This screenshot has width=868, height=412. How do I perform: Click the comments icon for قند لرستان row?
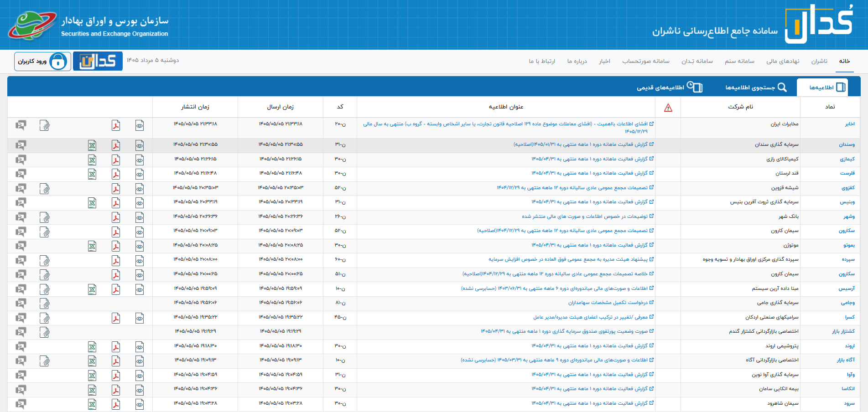[21, 174]
